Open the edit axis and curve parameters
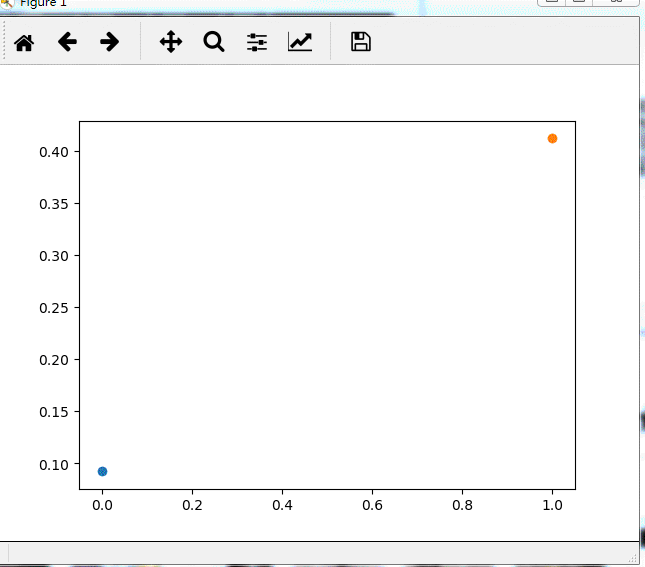Image resolution: width=645 pixels, height=567 pixels. 300,42
